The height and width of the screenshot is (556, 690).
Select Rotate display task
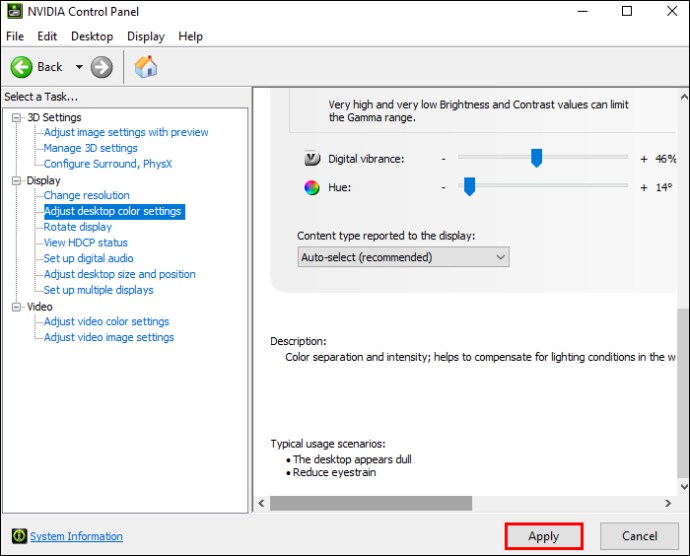[x=78, y=227]
